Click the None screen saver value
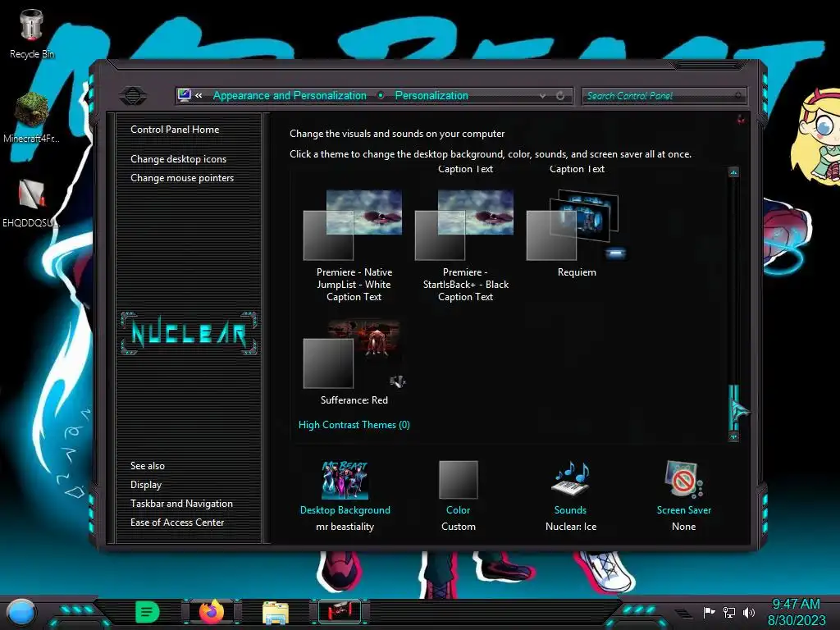Screen dimensions: 840x630 click(683, 527)
